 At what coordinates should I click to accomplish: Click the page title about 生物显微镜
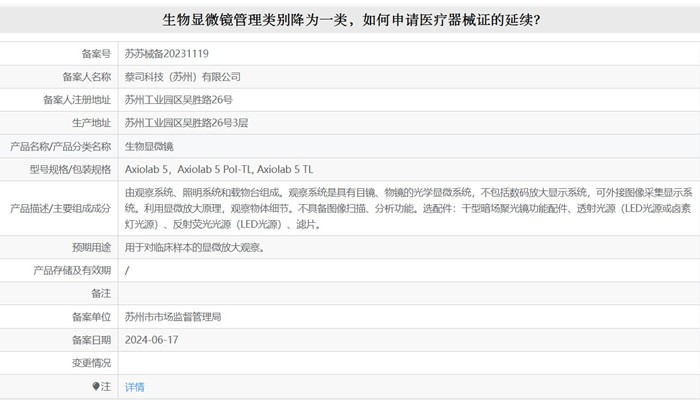[x=350, y=20]
